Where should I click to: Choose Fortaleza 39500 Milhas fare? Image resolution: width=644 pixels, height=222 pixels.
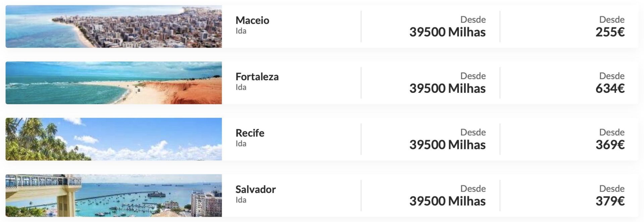(447, 88)
